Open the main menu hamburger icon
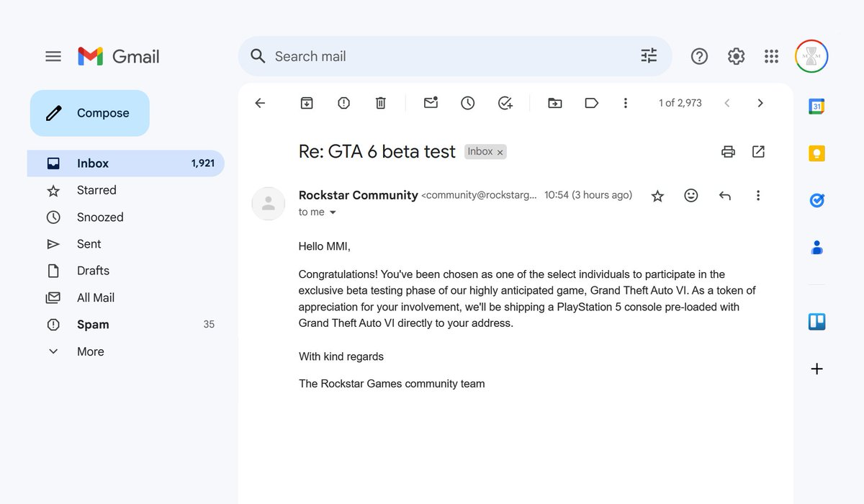The image size is (864, 504). coord(53,56)
